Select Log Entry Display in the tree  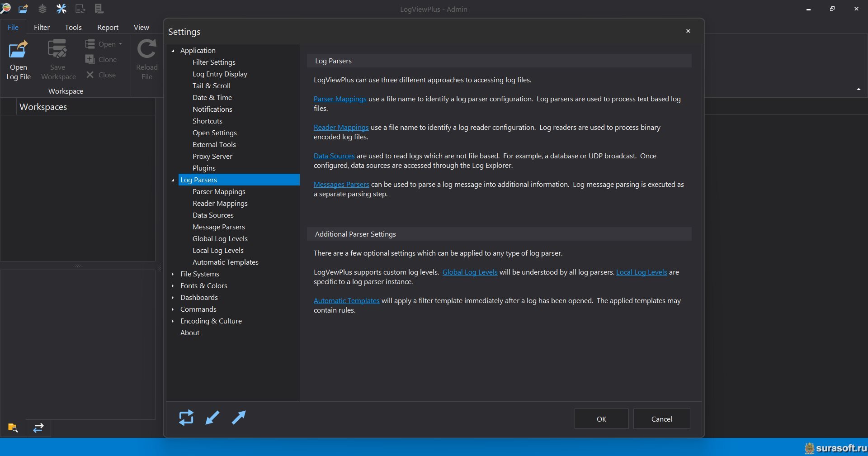[220, 74]
